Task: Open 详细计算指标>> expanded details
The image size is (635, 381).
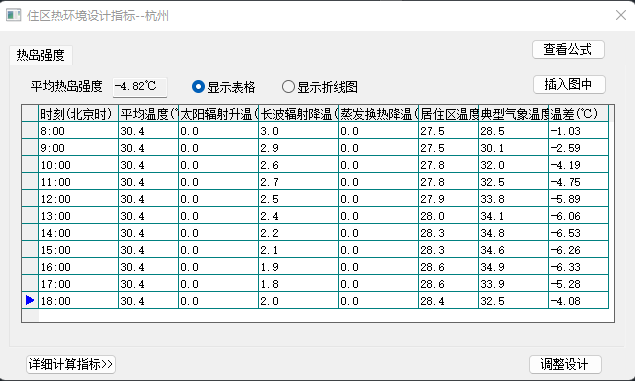Action: click(x=71, y=364)
